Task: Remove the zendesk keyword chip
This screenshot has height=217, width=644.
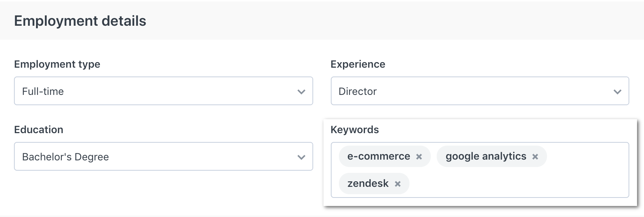Action: [398, 183]
